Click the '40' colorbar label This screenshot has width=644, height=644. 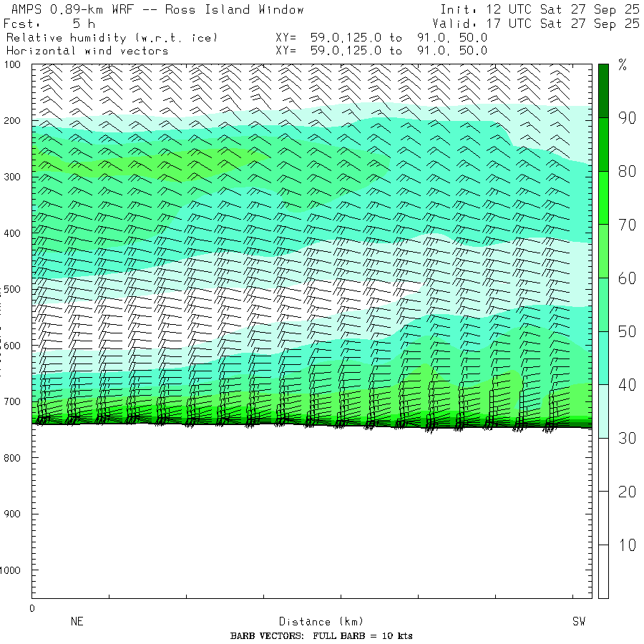(x=627, y=385)
